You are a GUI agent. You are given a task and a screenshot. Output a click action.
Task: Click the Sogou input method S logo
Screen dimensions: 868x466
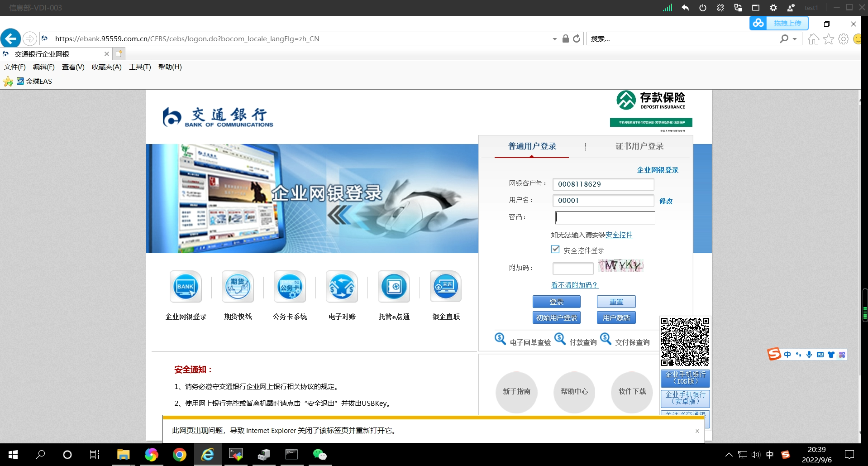pos(774,354)
